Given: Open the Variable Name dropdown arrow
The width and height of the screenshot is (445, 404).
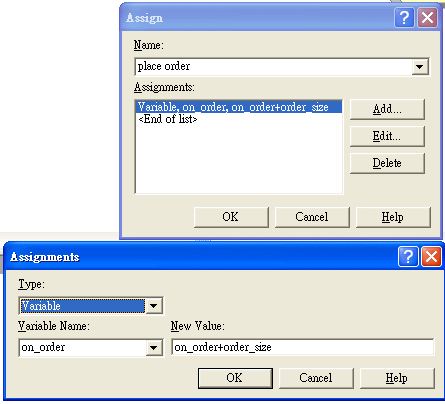Looking at the screenshot, I should click(x=154, y=348).
